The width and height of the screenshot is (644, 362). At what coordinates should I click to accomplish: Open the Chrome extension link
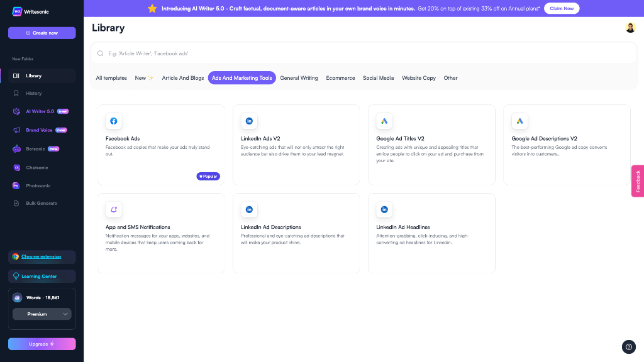41,256
